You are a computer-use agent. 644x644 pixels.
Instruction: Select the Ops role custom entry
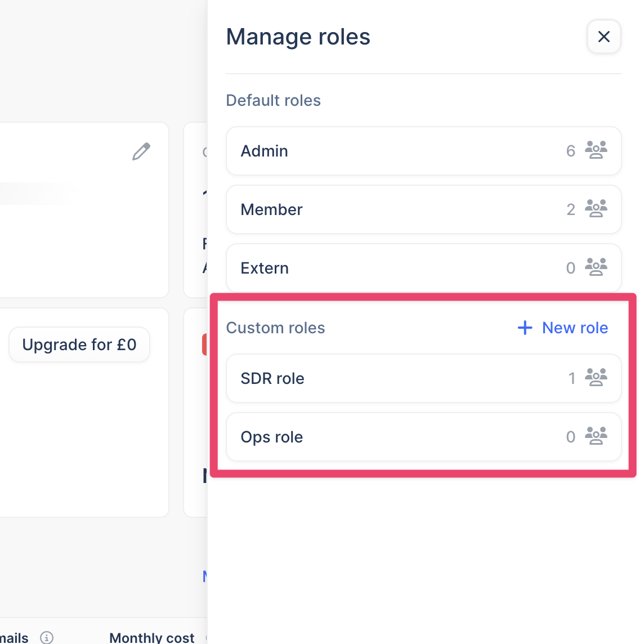[394, 437]
